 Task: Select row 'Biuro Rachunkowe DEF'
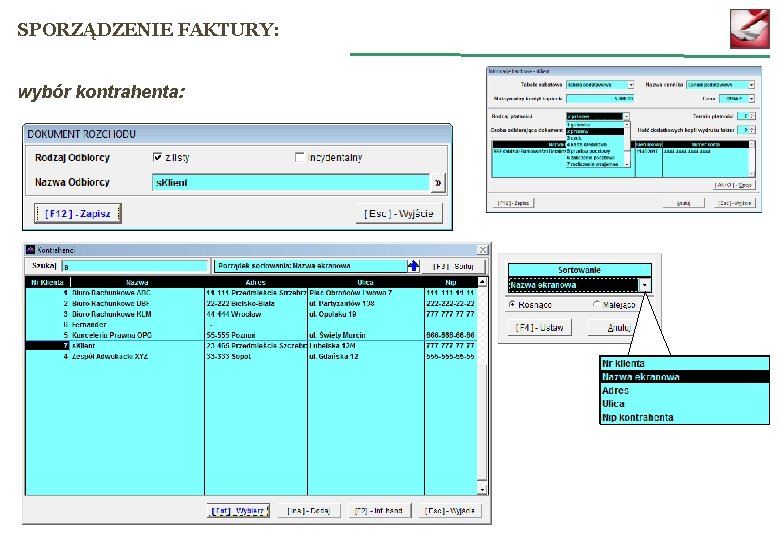click(x=251, y=303)
